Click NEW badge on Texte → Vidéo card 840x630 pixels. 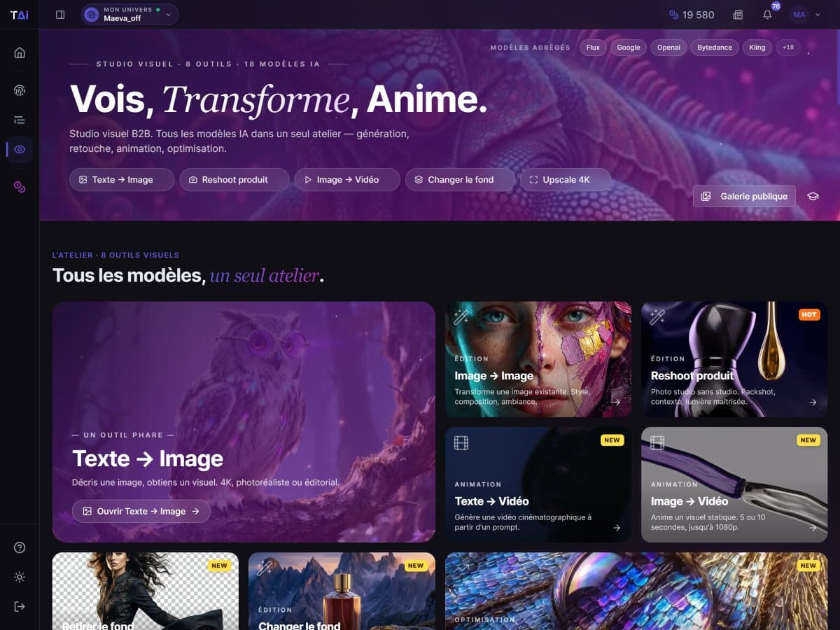point(612,440)
